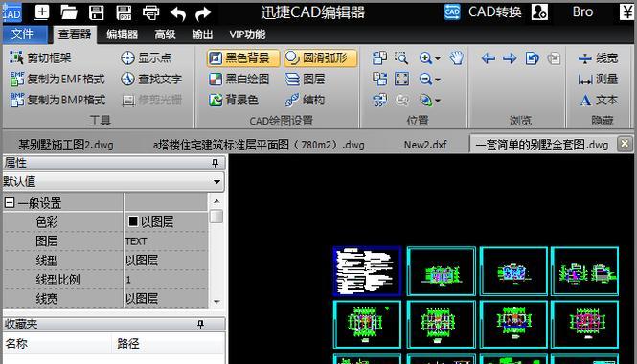
Task: Open the 图层 layers dialog
Action: click(x=306, y=79)
